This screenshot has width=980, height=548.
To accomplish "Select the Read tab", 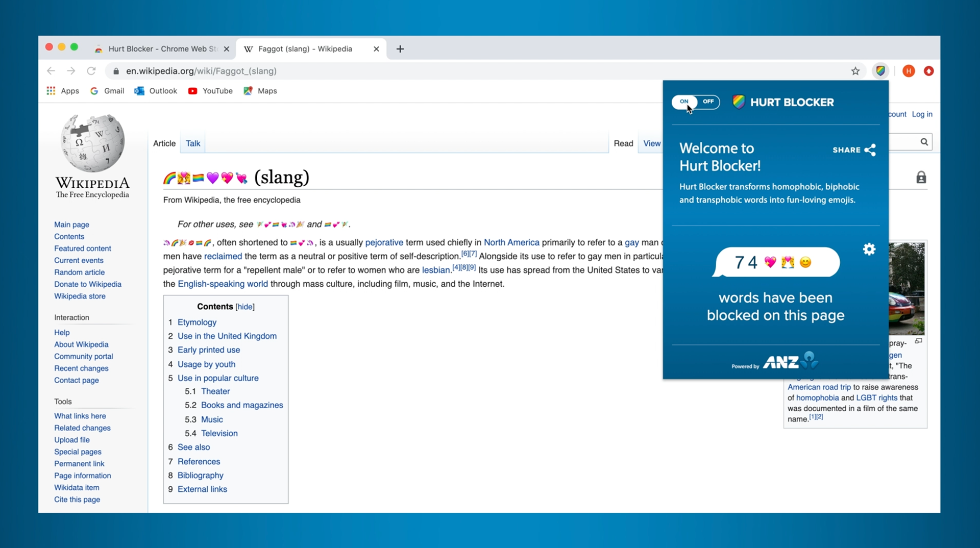I will pyautogui.click(x=623, y=143).
